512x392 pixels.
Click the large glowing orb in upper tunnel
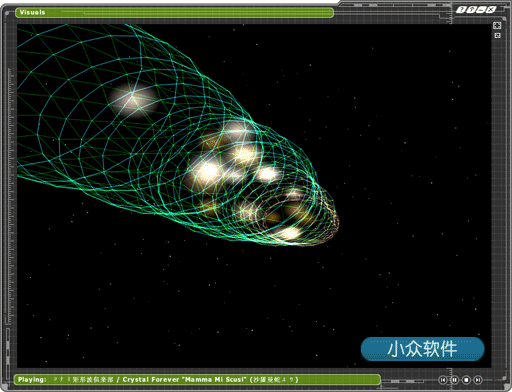pos(133,99)
